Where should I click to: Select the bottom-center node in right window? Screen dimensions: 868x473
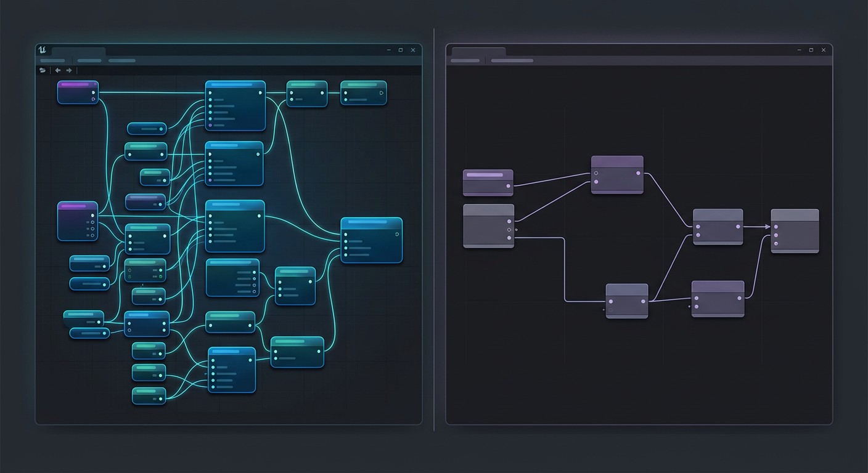627,301
